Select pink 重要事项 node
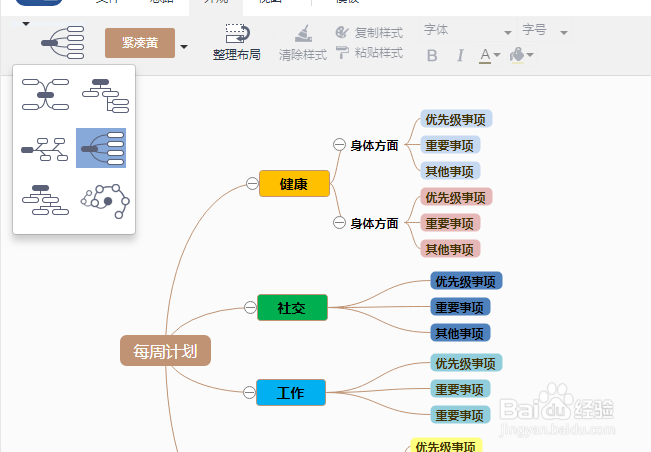Viewport: 651px width, 452px height. coord(450,223)
